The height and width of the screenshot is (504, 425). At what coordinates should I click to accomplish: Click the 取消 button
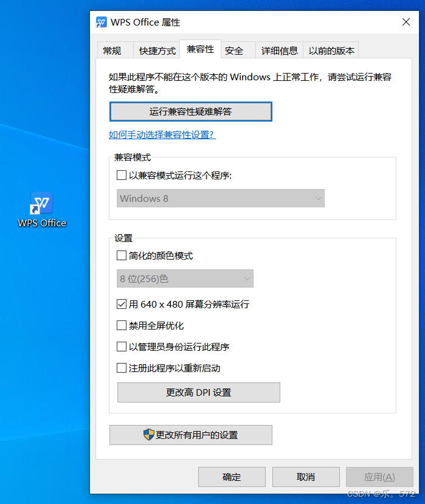pos(306,477)
